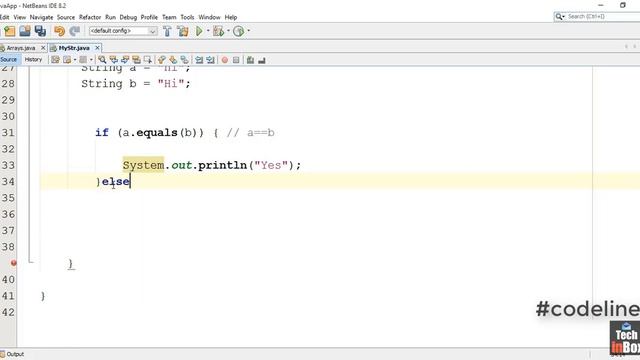Click the Build Project hammer icon
This screenshot has width=640, height=360.
(167, 31)
